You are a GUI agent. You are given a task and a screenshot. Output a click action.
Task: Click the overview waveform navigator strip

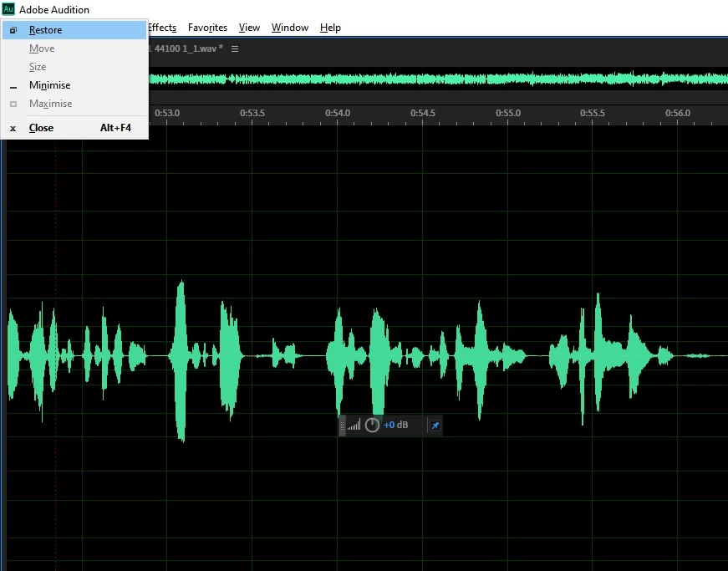tap(438, 79)
